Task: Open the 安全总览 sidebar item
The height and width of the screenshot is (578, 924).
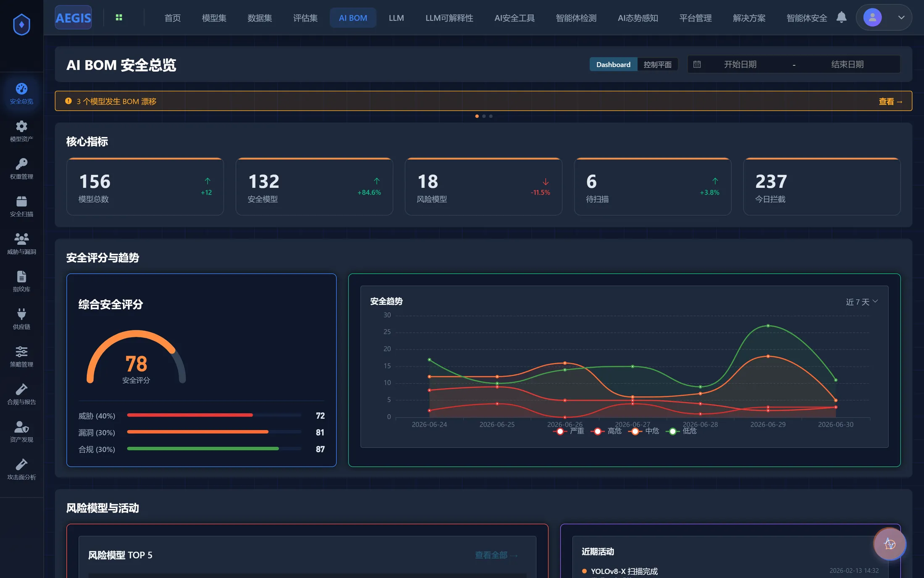Action: pyautogui.click(x=21, y=93)
